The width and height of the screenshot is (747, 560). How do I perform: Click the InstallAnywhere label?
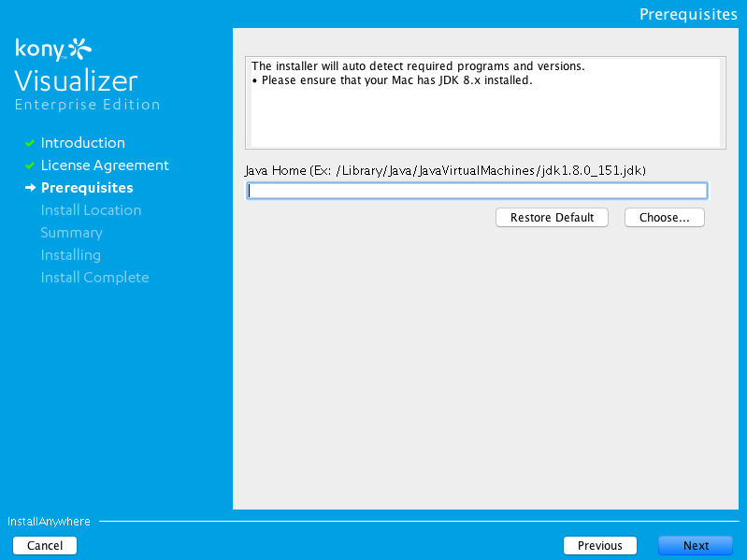click(49, 522)
